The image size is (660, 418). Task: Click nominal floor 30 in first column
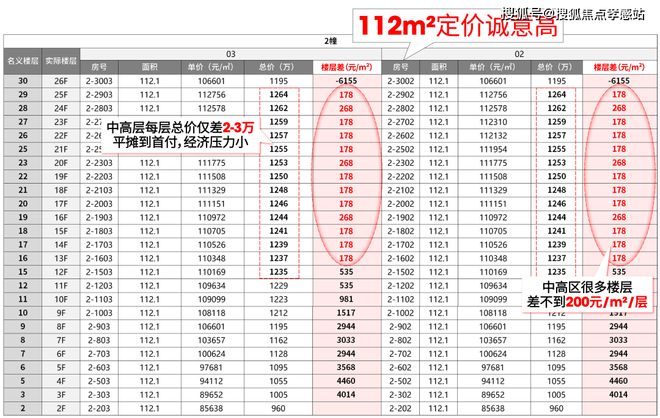click(23, 81)
